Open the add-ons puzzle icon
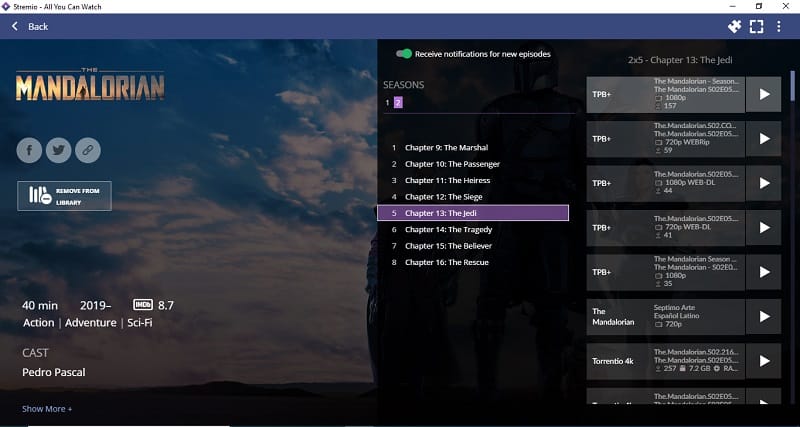The image size is (800, 427). [734, 26]
